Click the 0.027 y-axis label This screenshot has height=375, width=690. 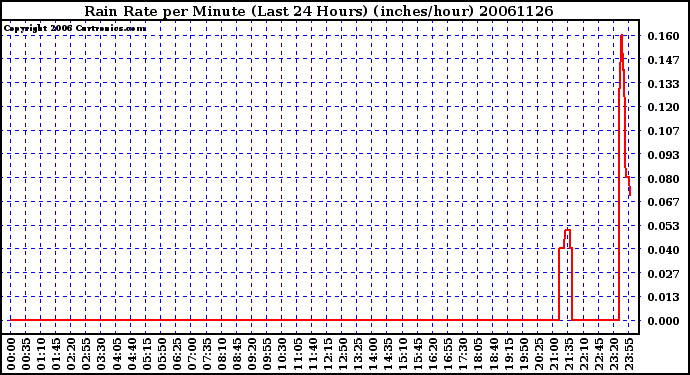663,274
